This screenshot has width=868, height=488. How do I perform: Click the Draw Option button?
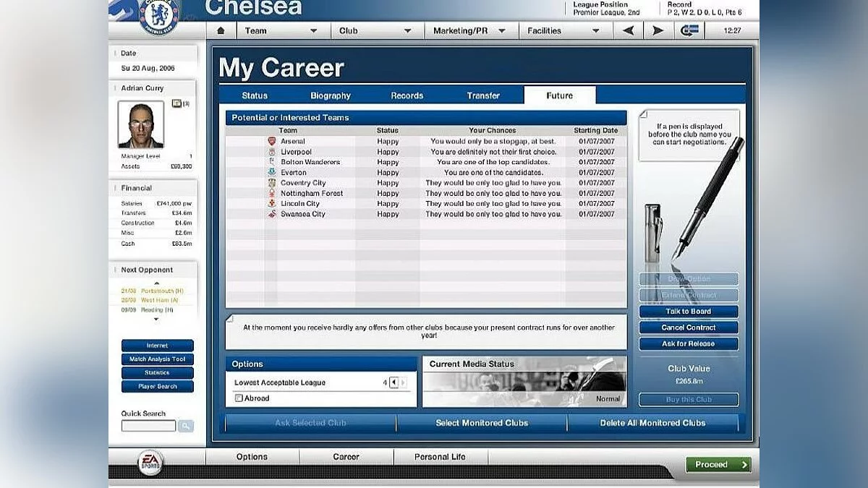coord(689,279)
